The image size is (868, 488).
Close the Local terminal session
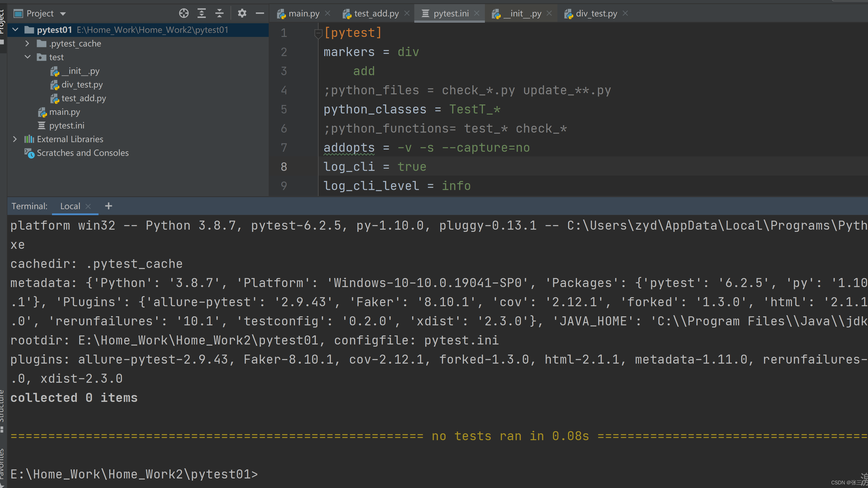click(88, 206)
